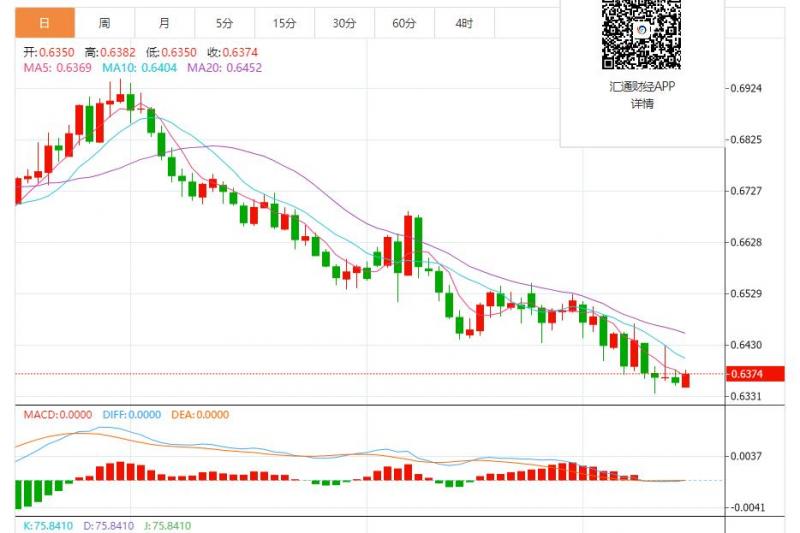
Task: Open the 汇通财经APP link
Action: pyautogui.click(x=642, y=87)
